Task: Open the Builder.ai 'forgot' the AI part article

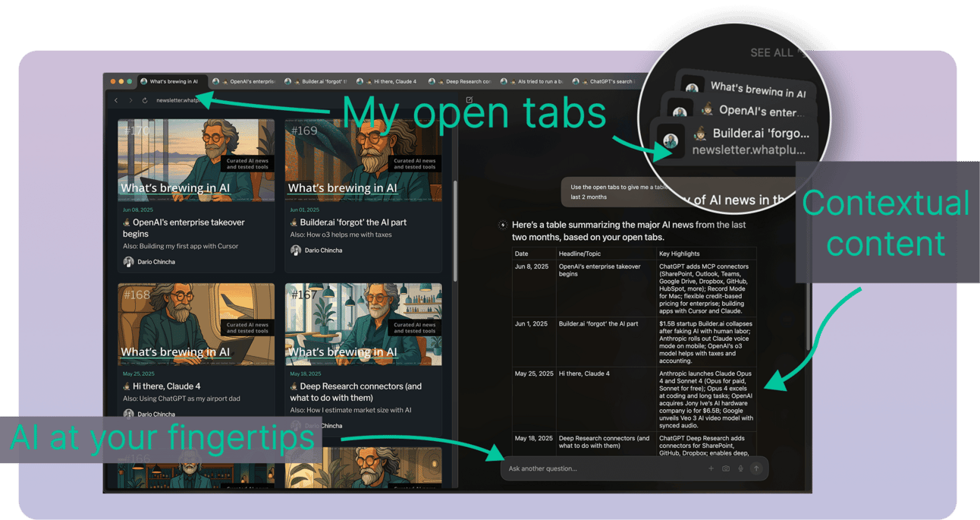Action: (x=353, y=222)
